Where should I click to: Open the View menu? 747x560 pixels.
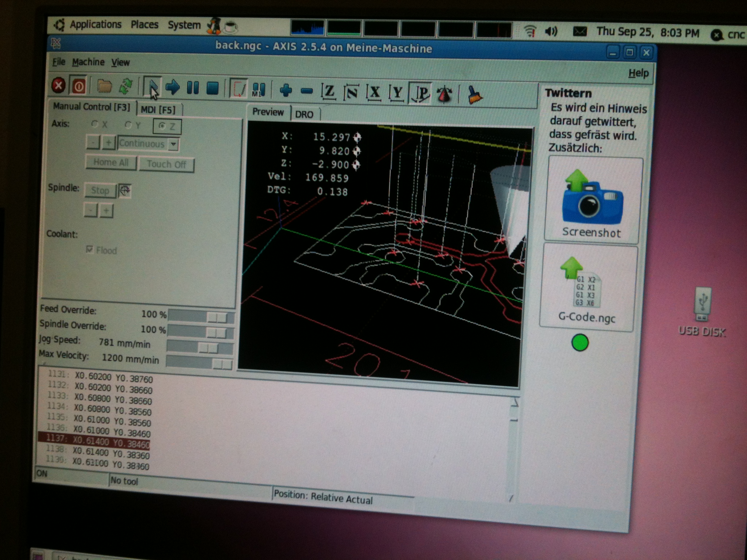coord(120,62)
